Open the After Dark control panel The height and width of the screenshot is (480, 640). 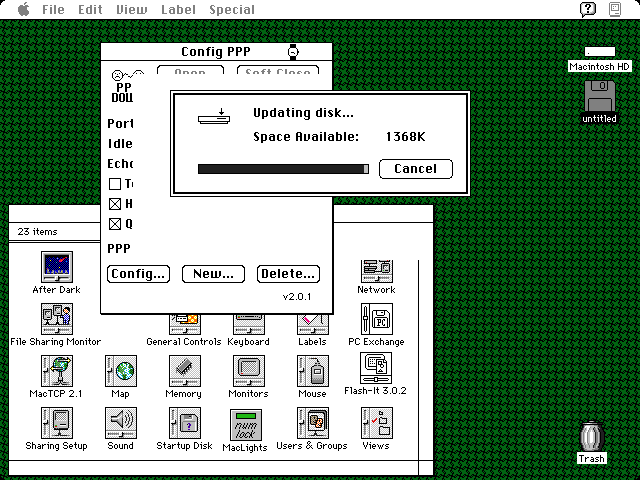57,267
